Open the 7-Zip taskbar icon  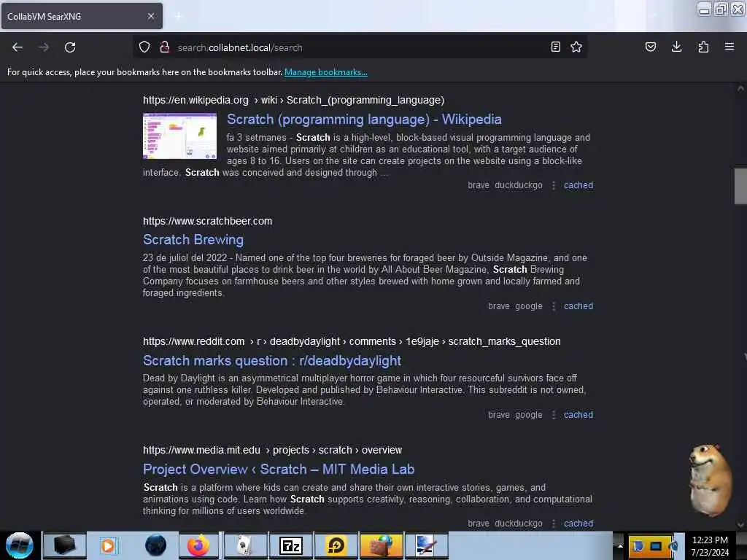coord(290,545)
